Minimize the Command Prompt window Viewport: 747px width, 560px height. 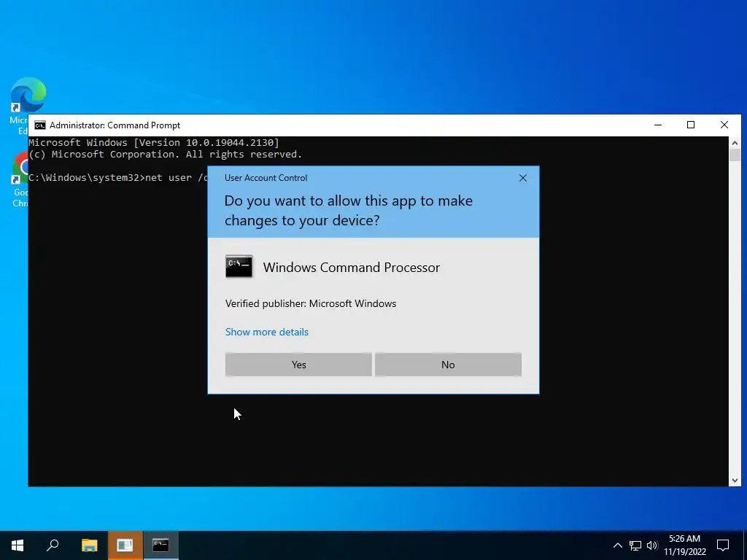(658, 125)
